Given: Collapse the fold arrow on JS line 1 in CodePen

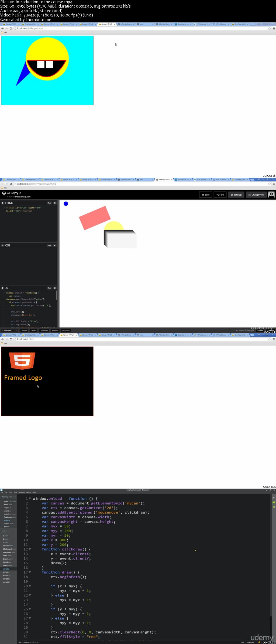Looking at the screenshot, I should [5, 293].
